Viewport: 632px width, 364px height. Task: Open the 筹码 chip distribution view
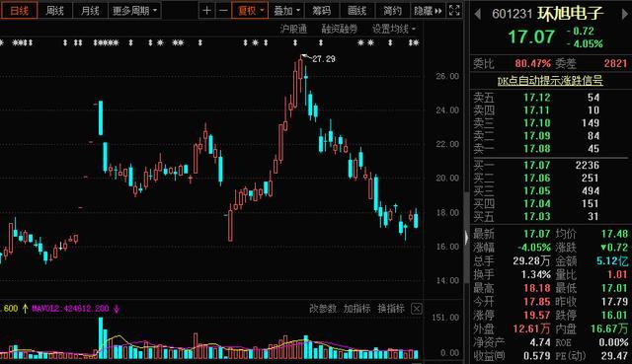coord(322,11)
